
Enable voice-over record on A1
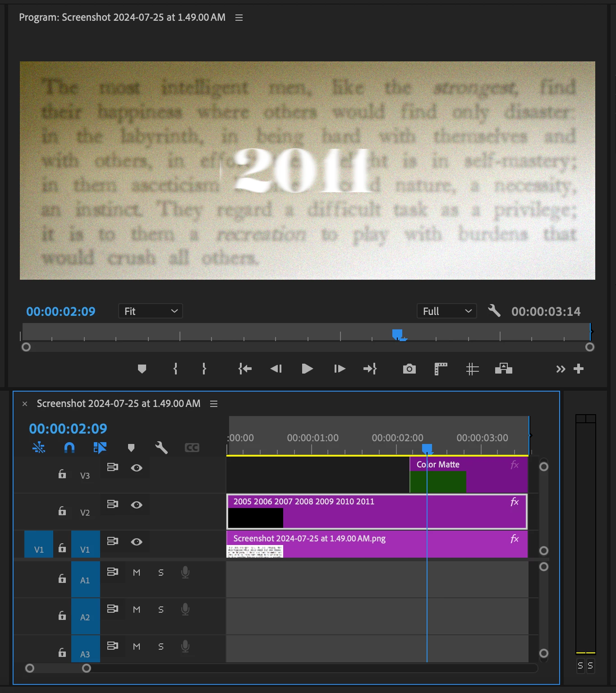(x=185, y=573)
